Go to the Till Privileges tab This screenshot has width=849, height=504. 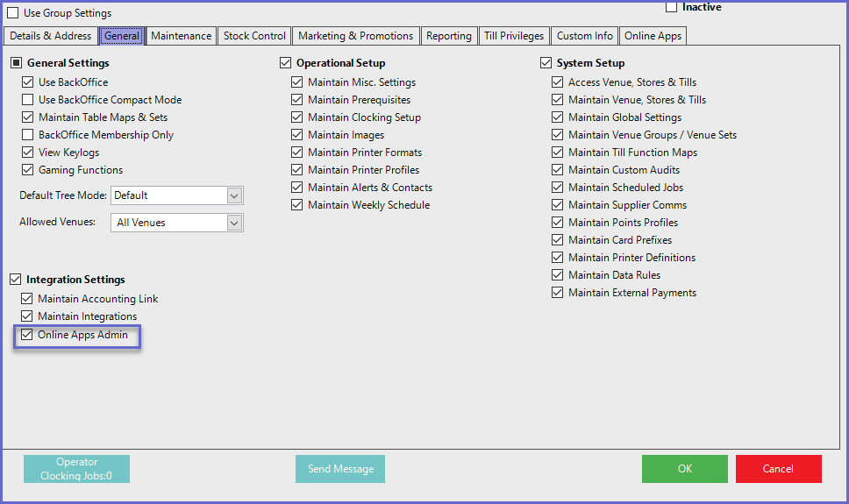[x=514, y=36]
